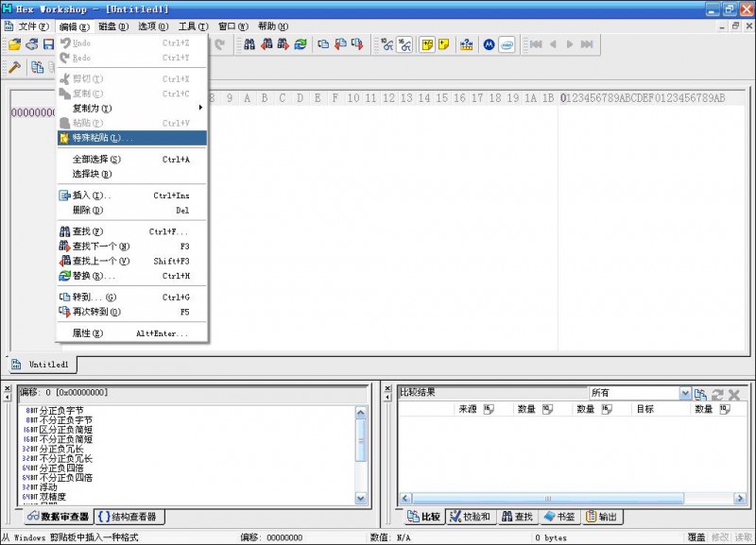The image size is (756, 545).
Task: Select the 8BIT 分正负字节 row
Action: 53,411
